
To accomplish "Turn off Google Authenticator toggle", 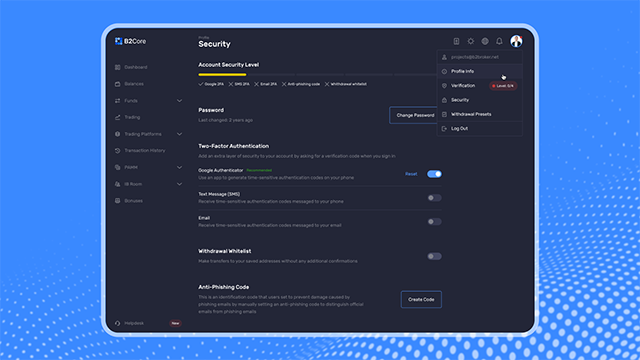I will click(434, 174).
